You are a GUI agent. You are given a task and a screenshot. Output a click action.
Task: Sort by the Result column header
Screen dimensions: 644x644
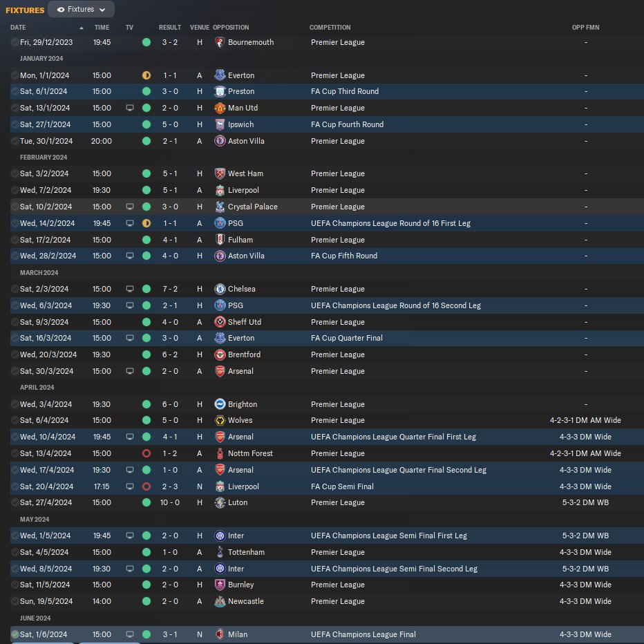(x=170, y=28)
